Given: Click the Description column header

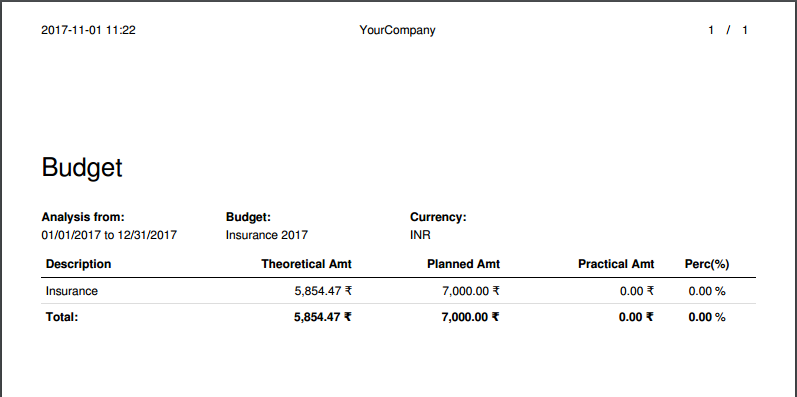Looking at the screenshot, I should (x=78, y=264).
